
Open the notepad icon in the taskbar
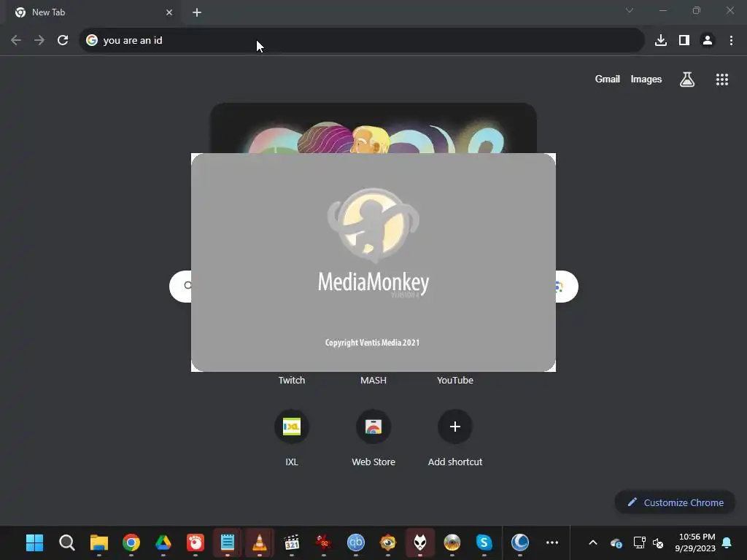(x=228, y=542)
